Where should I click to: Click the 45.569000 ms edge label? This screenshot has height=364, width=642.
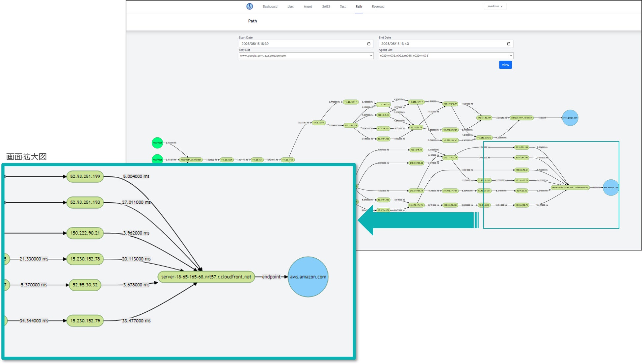pyautogui.click(x=383, y=150)
